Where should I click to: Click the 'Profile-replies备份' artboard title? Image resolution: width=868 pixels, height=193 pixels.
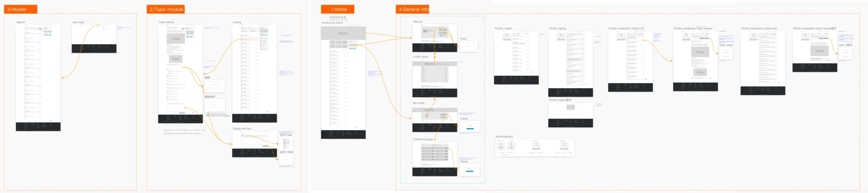tap(560, 100)
